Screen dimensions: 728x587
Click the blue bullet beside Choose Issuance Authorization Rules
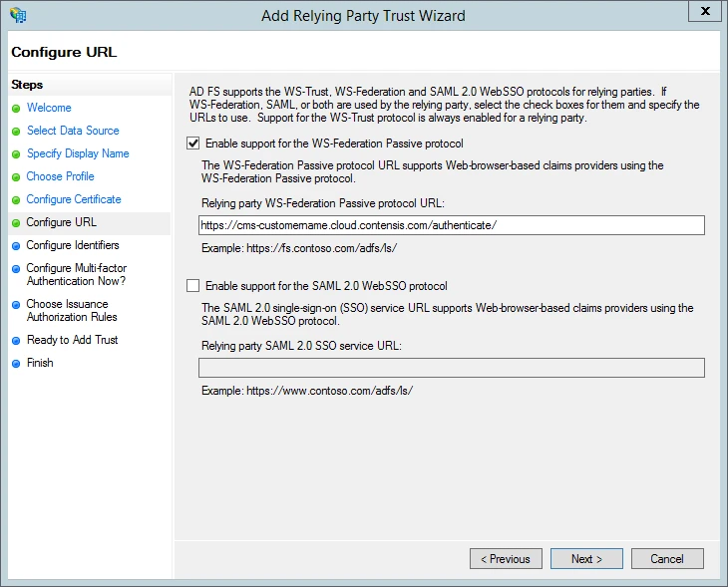[x=16, y=305]
